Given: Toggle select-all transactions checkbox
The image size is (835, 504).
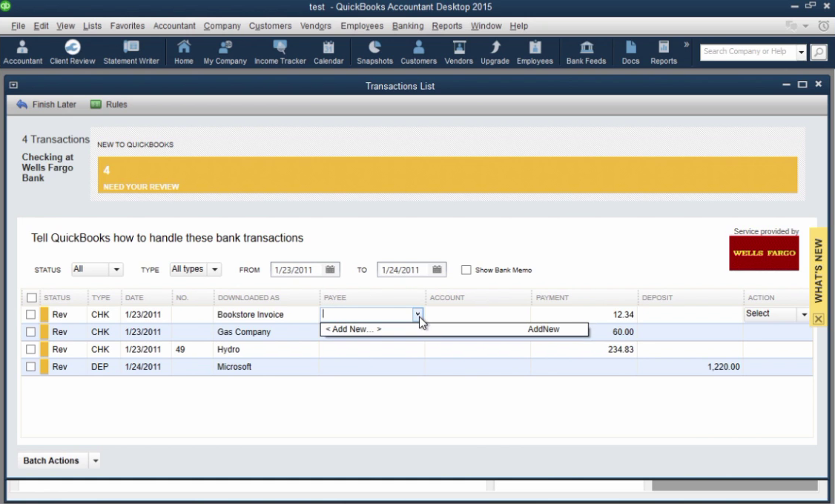Looking at the screenshot, I should [32, 297].
